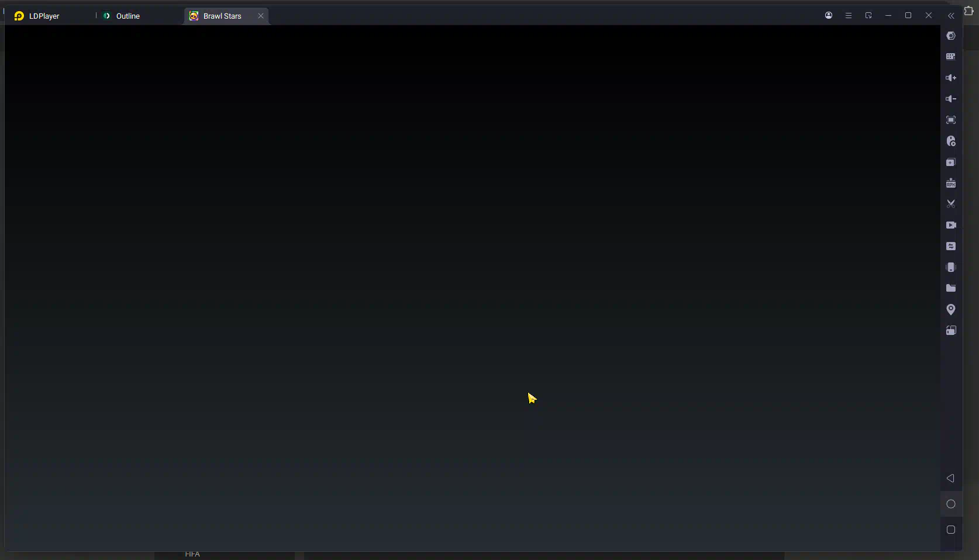Take a screenshot with scissors icon
Viewport: 979px width, 560px height.
[951, 204]
